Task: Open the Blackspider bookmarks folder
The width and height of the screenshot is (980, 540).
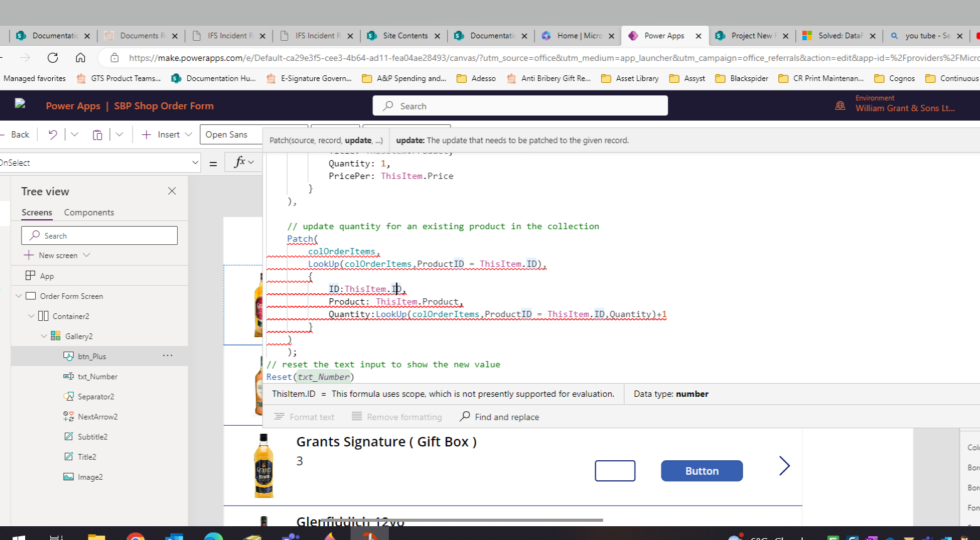Action: pos(742,78)
